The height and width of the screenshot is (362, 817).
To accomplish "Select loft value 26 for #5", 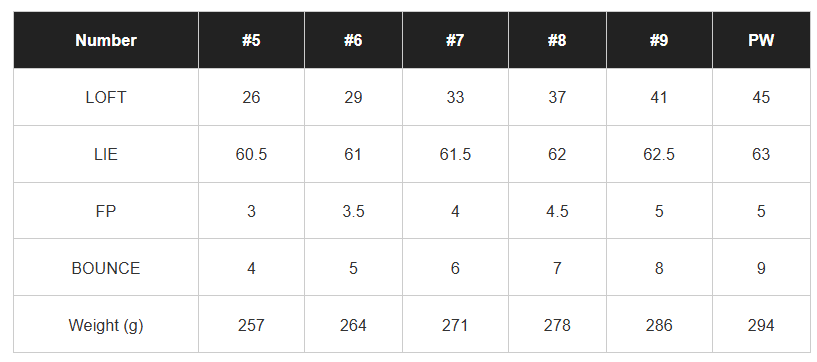I will pos(251,97).
